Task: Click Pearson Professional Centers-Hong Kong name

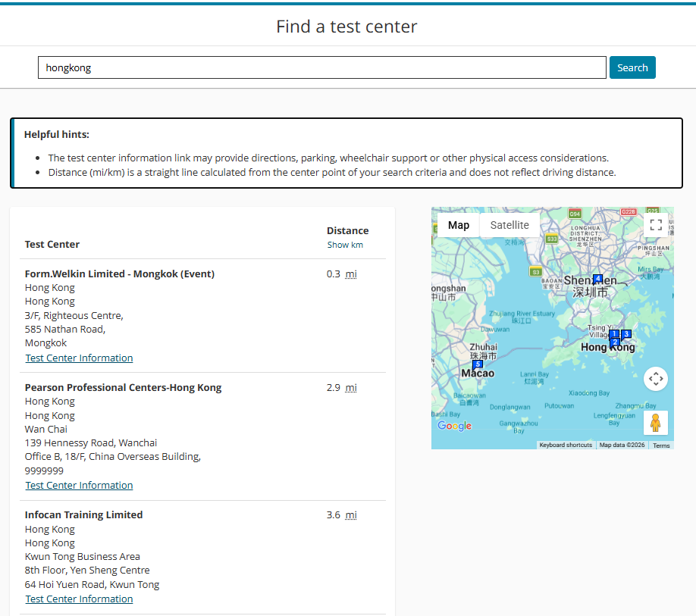Action: pos(123,388)
